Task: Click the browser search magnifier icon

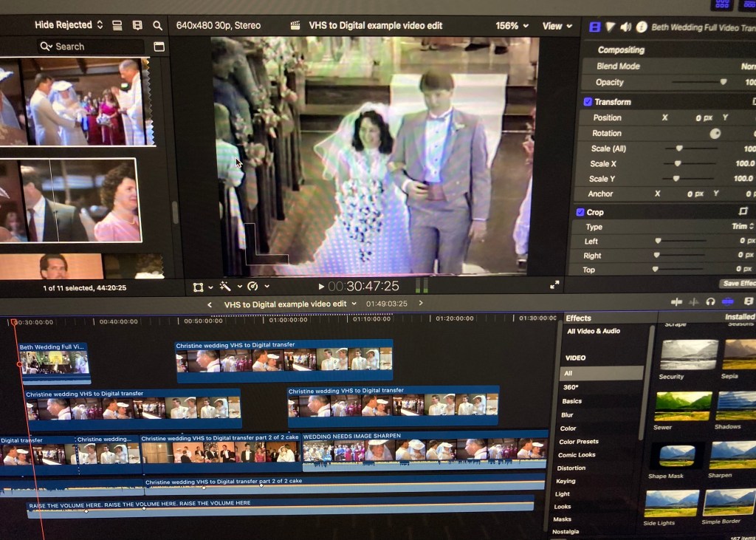Action: click(157, 25)
